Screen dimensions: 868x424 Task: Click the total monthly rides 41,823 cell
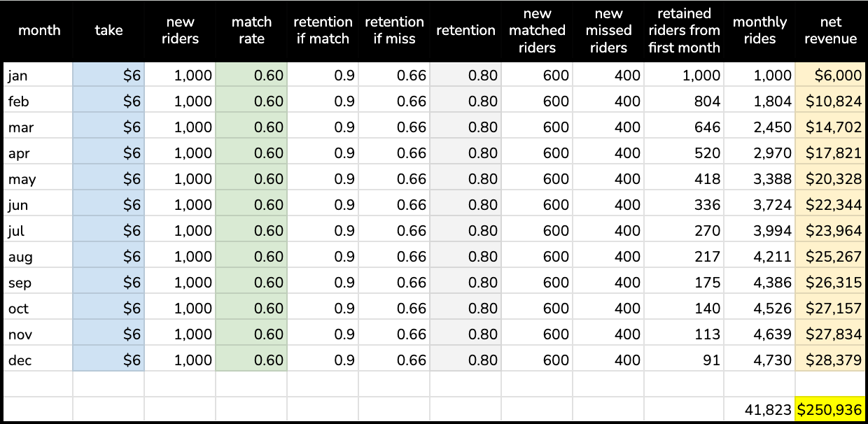coord(759,409)
